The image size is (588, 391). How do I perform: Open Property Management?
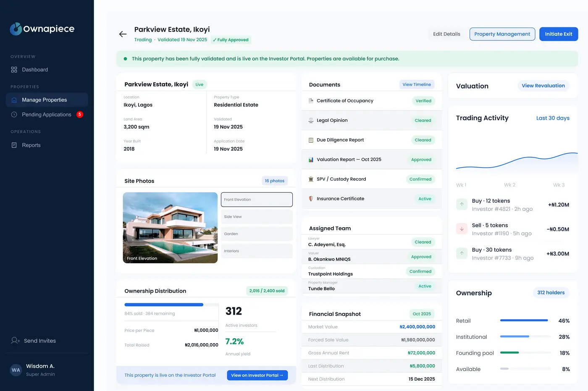tap(502, 34)
